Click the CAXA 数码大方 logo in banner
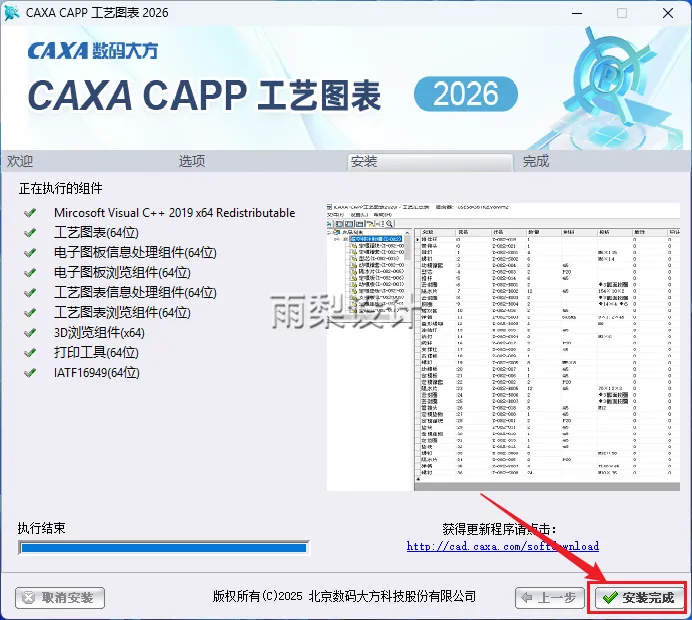Screen dimensions: 692x620 tap(93, 51)
